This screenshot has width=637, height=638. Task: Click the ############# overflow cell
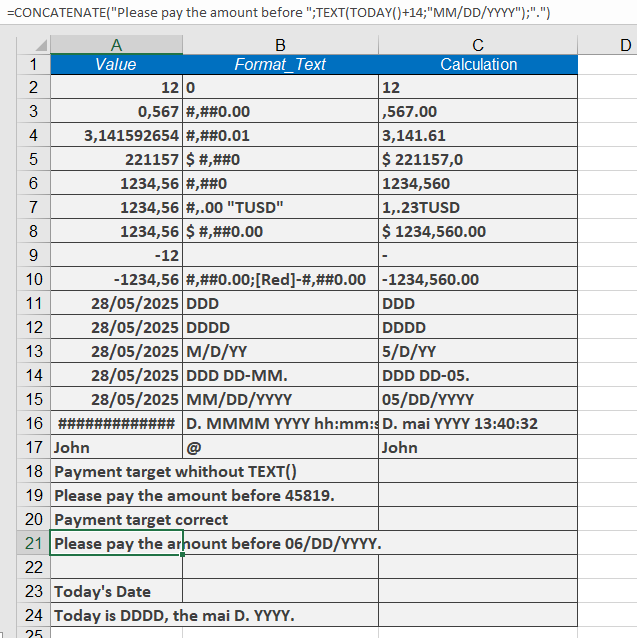pyautogui.click(x=116, y=423)
